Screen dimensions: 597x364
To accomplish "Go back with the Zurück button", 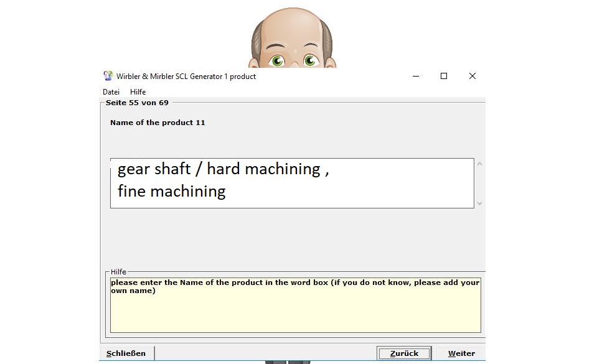I will point(404,353).
